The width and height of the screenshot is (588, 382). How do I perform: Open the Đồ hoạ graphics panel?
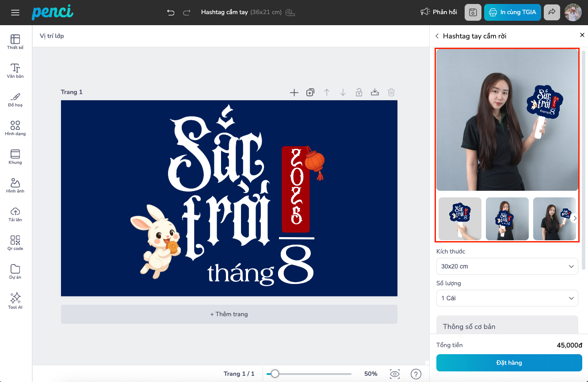(x=15, y=99)
